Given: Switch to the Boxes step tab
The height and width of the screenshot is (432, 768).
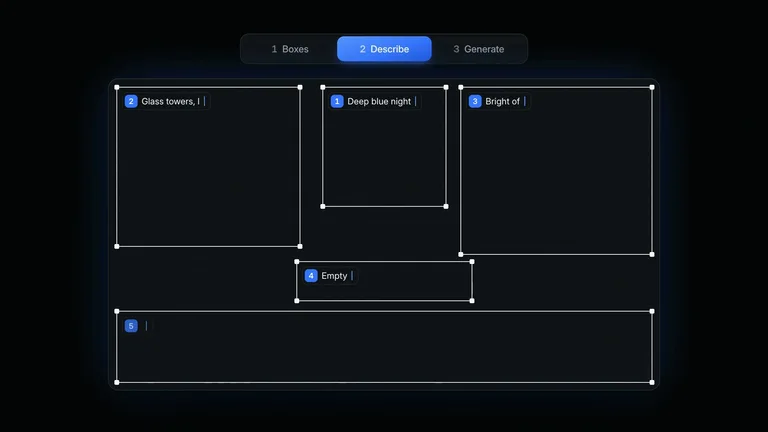Looking at the screenshot, I should pyautogui.click(x=290, y=49).
